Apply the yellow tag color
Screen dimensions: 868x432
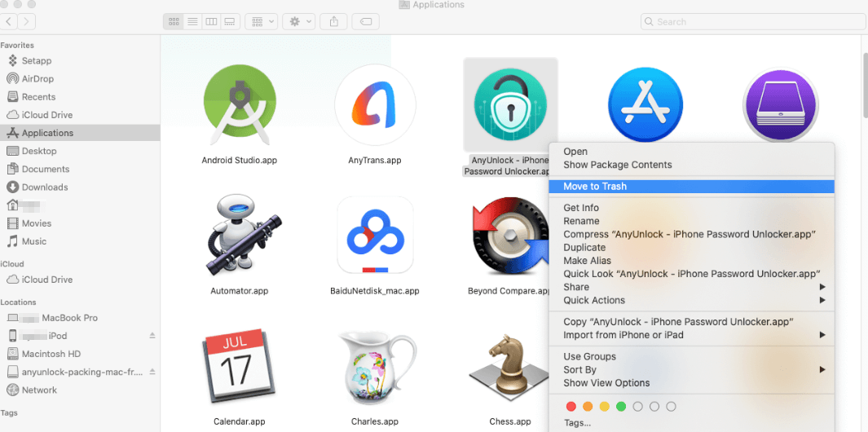(605, 407)
